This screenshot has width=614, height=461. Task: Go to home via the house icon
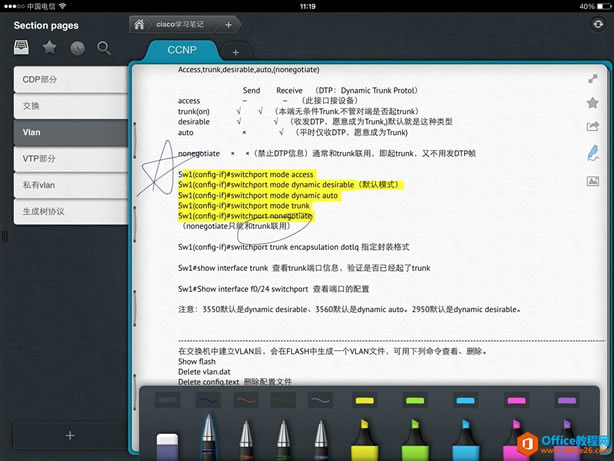click(x=139, y=25)
